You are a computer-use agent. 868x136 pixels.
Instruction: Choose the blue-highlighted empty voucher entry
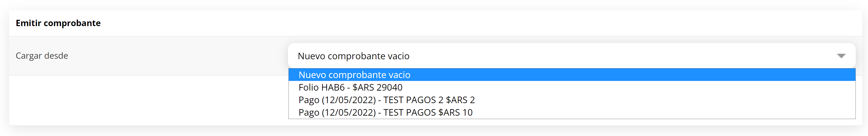tap(354, 75)
